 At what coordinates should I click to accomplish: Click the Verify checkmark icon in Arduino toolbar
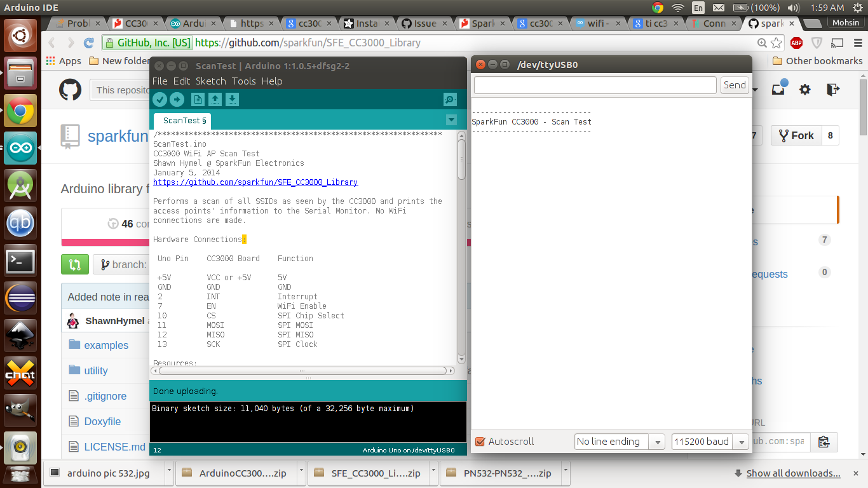[x=159, y=99]
